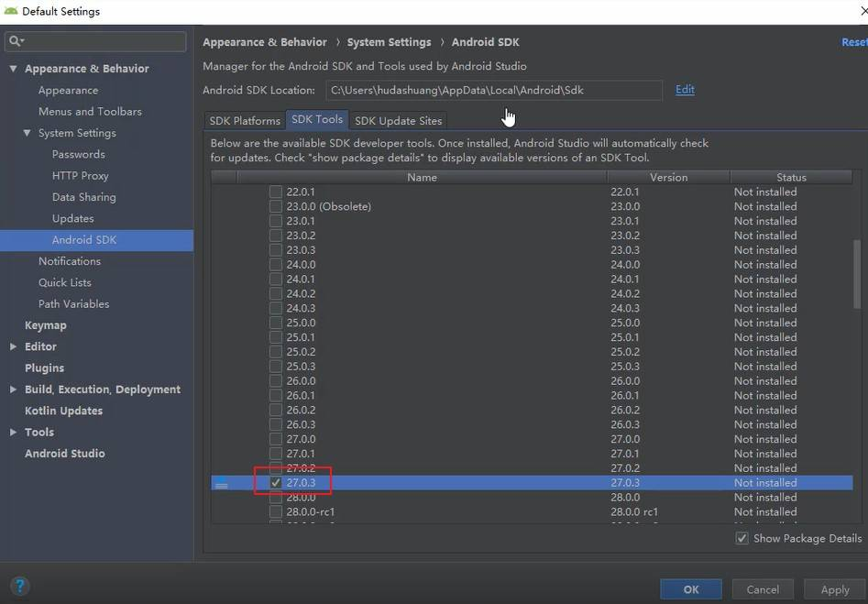Focus the settings search field

[95, 41]
